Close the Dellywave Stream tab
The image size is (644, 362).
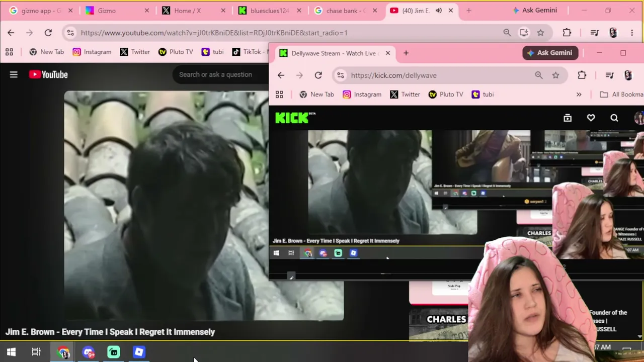388,53
